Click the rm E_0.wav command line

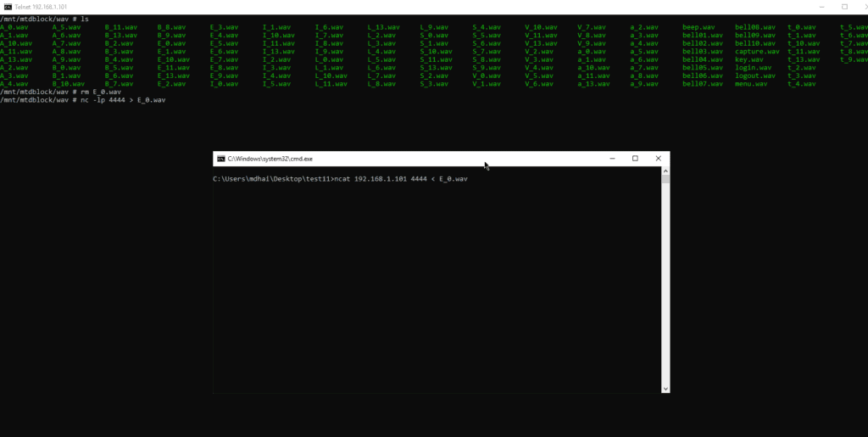(x=93, y=92)
